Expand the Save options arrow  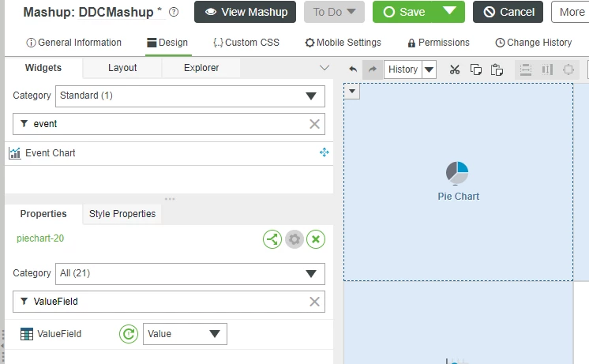(449, 12)
